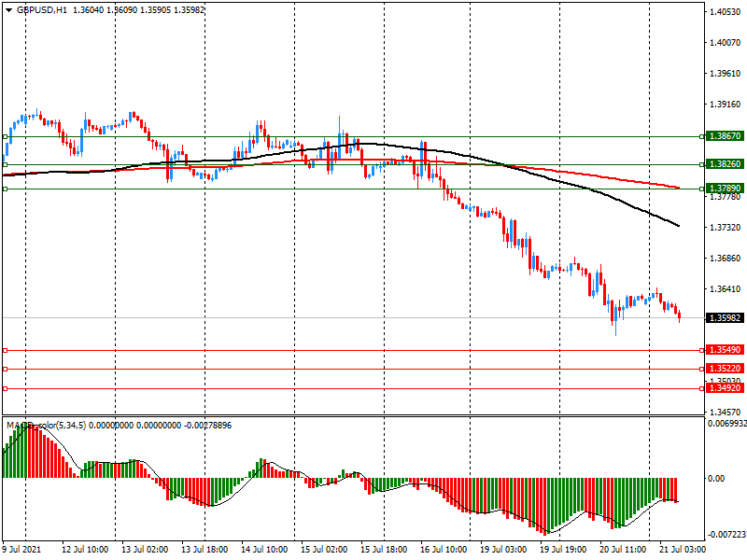This screenshot has width=747, height=560.
Task: Select the red 1.35490 price level tag
Action: tap(725, 350)
